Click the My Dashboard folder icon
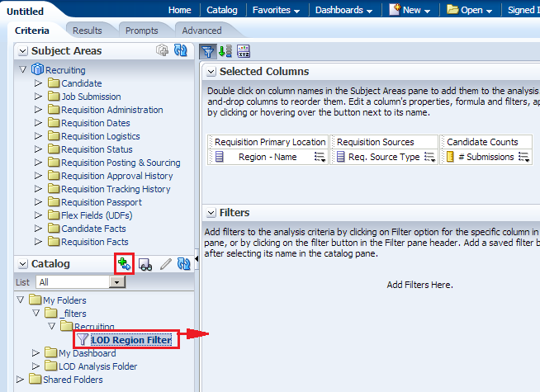This screenshot has width=540, height=392. click(x=50, y=352)
